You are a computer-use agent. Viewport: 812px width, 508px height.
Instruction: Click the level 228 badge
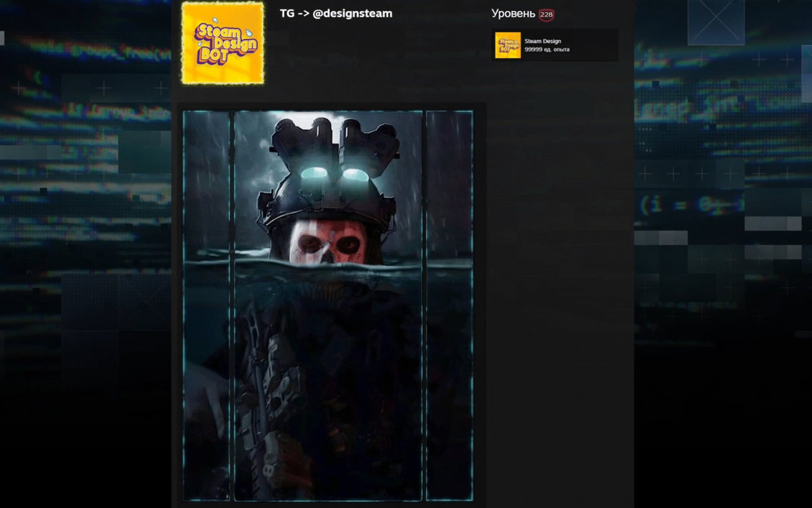[546, 14]
